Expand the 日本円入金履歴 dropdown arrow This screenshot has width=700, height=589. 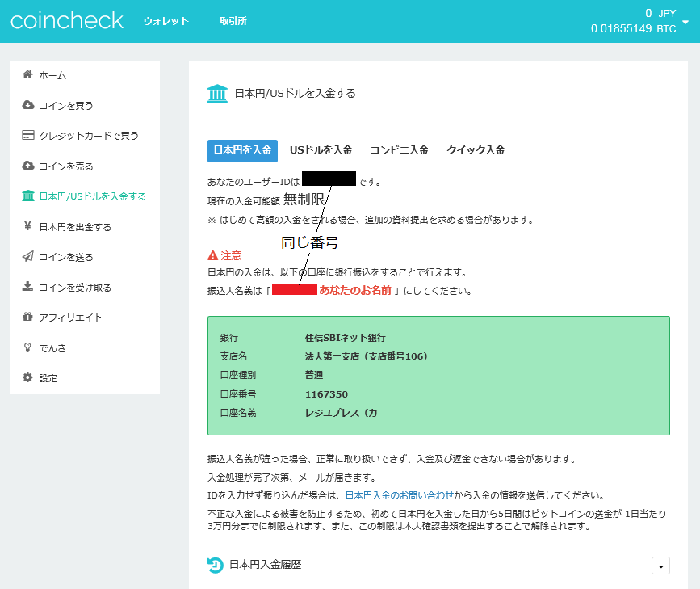pos(660,566)
